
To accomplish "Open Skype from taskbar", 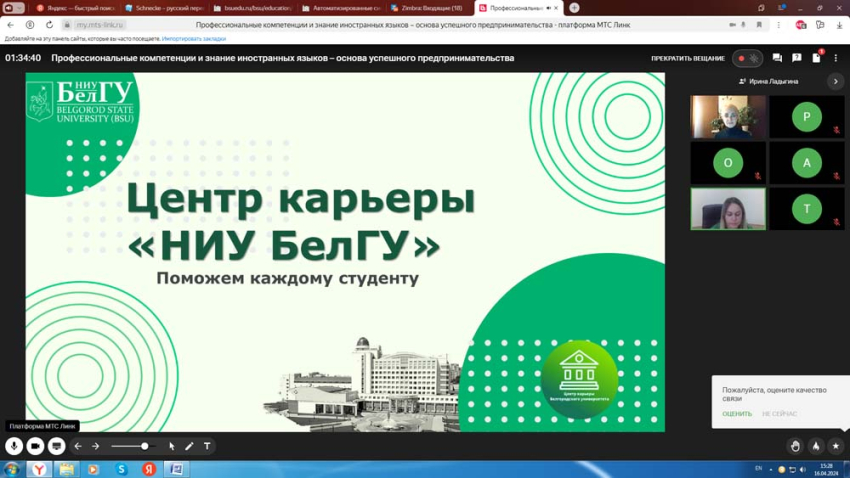I will [121, 469].
